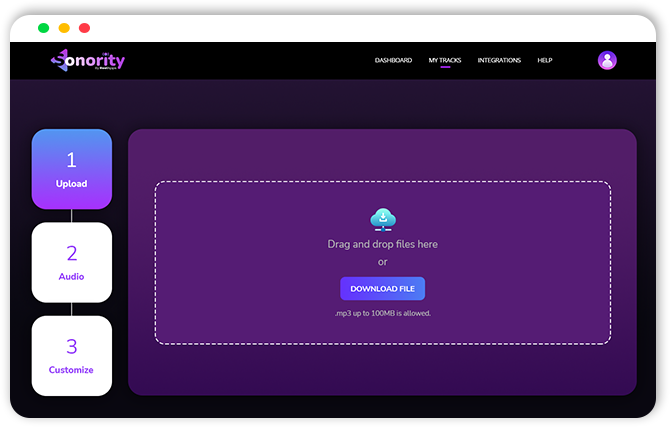Open the Integrations page
670x427 pixels.
tap(499, 60)
